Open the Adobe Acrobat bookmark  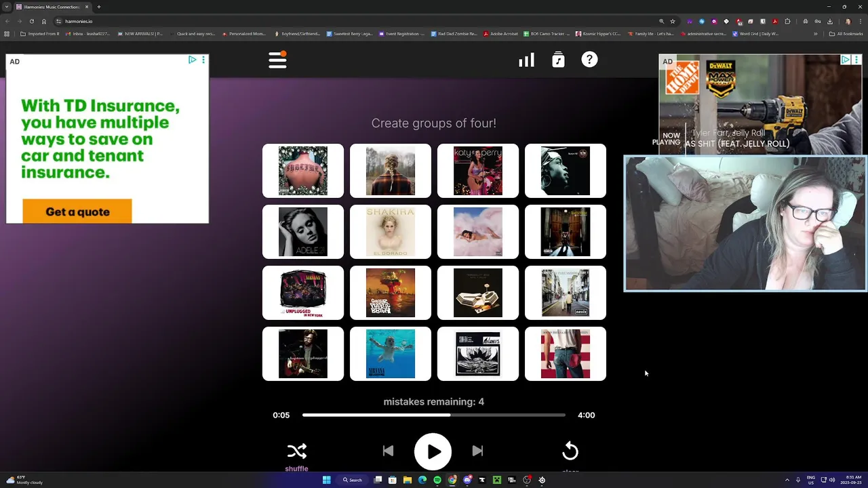point(501,33)
